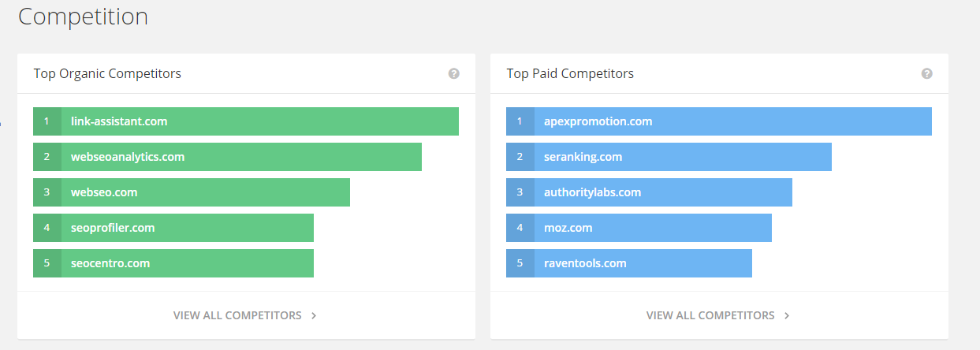
Task: Open authoritylabs.com paid competitor
Action: (x=592, y=192)
